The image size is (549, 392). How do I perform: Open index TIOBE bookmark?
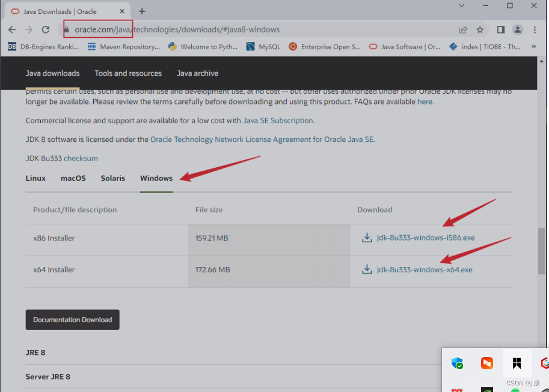[485, 46]
